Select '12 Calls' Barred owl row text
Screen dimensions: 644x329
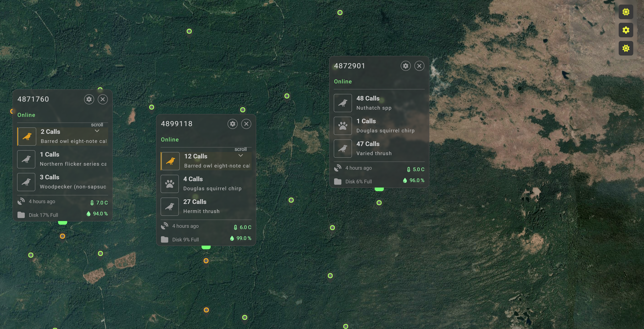coord(196,156)
